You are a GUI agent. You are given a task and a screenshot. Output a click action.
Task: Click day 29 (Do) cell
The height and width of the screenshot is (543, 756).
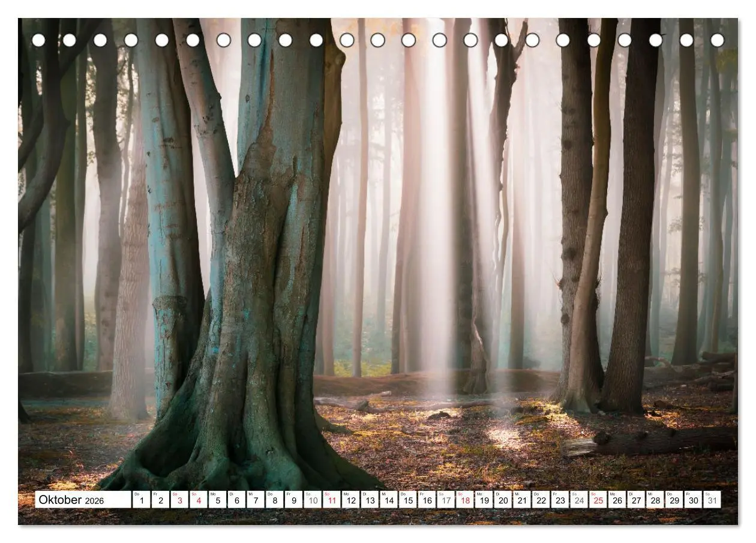(674, 499)
